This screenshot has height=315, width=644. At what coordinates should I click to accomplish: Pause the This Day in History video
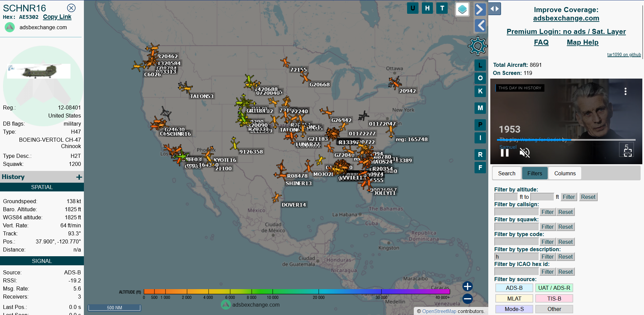point(505,153)
